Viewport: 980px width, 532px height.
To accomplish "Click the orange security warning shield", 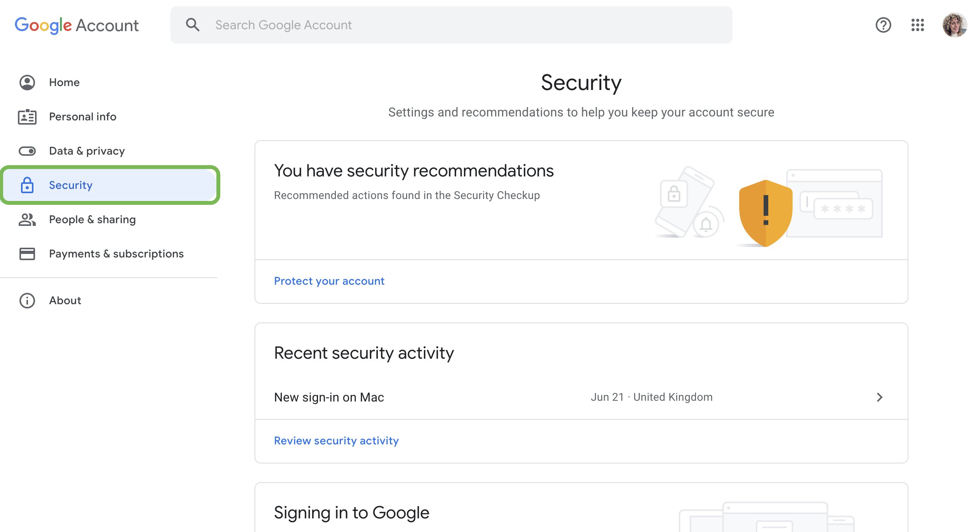I will [x=766, y=213].
